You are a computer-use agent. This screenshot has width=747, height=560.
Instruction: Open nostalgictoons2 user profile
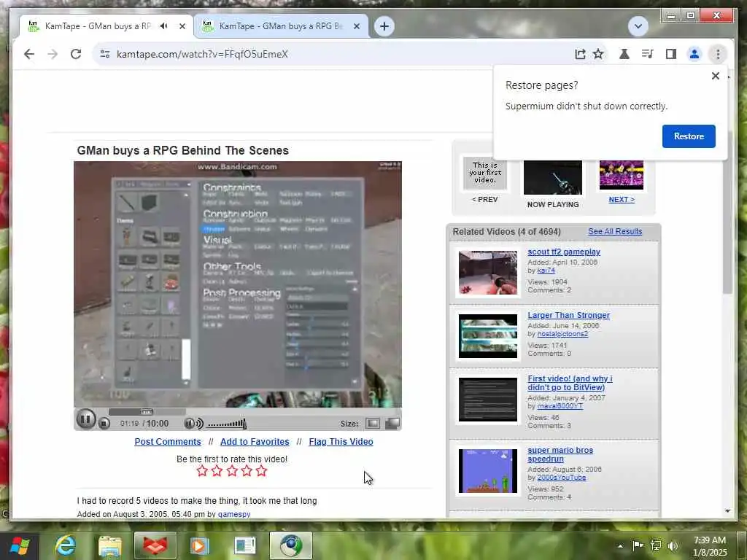[x=562, y=334]
